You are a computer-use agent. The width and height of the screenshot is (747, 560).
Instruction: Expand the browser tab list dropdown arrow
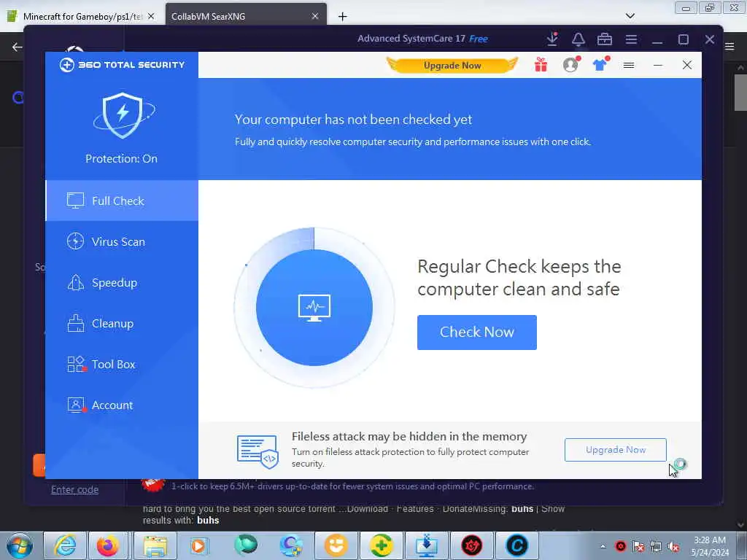point(630,16)
